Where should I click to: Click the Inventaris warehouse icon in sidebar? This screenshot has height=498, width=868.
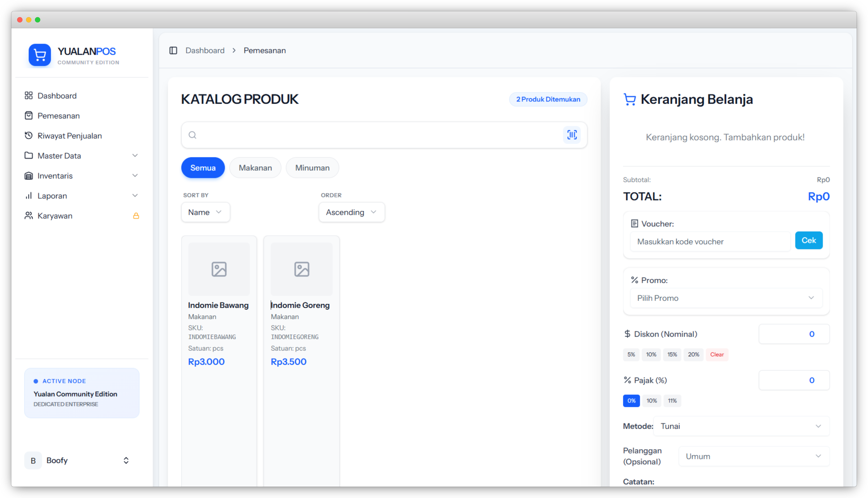[29, 176]
